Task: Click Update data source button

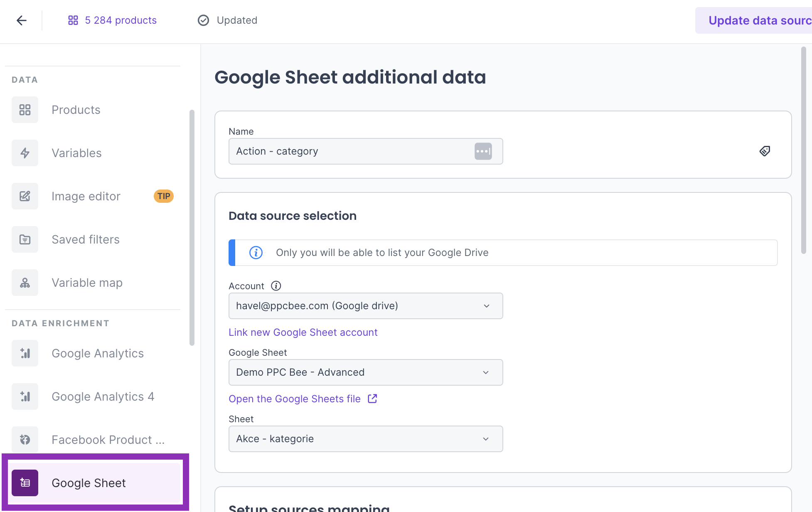Action: [753, 20]
